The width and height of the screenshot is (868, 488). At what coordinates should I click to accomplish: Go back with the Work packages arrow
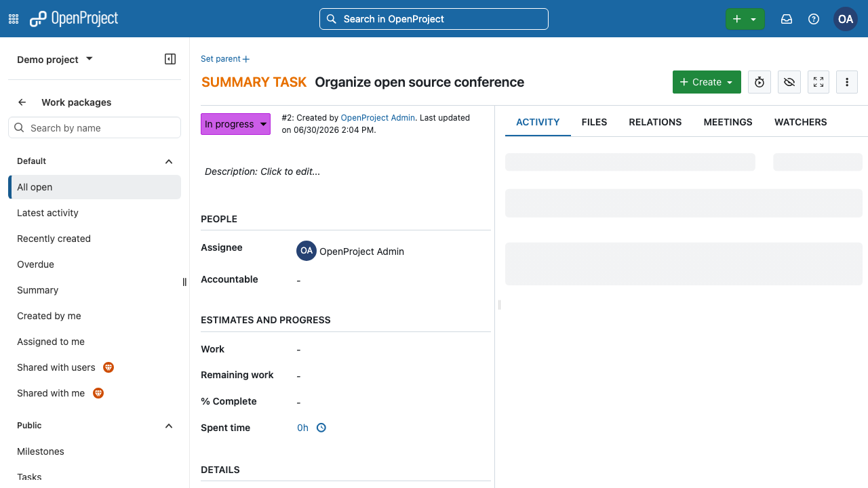pyautogui.click(x=22, y=102)
